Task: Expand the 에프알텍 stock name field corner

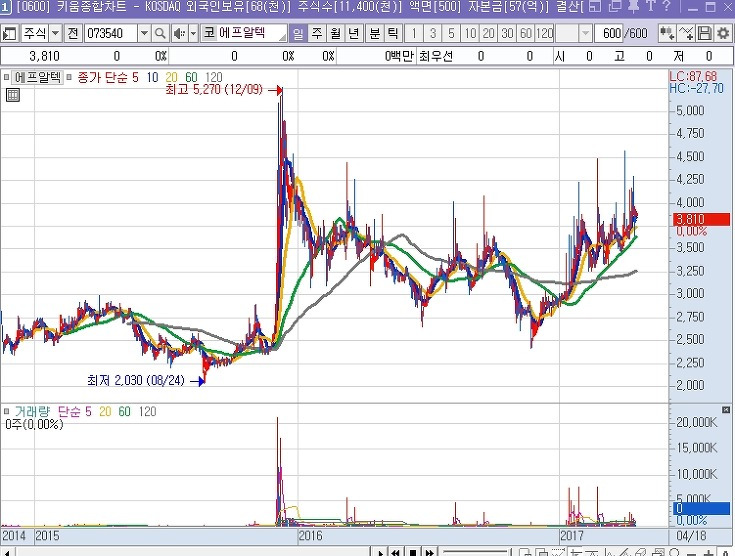Action: [282, 37]
